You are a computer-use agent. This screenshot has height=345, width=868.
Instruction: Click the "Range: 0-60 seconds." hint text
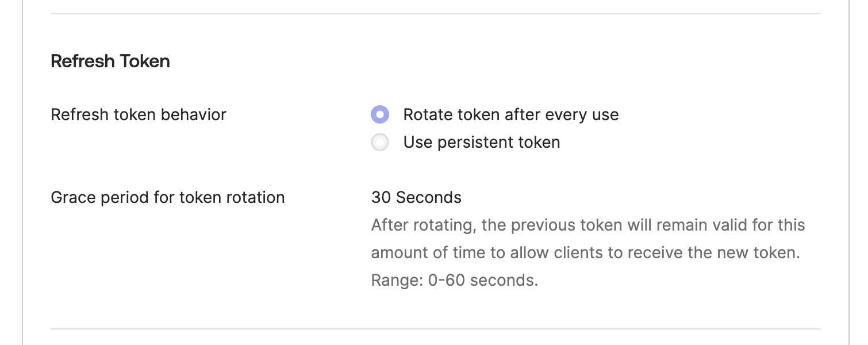pyautogui.click(x=454, y=280)
